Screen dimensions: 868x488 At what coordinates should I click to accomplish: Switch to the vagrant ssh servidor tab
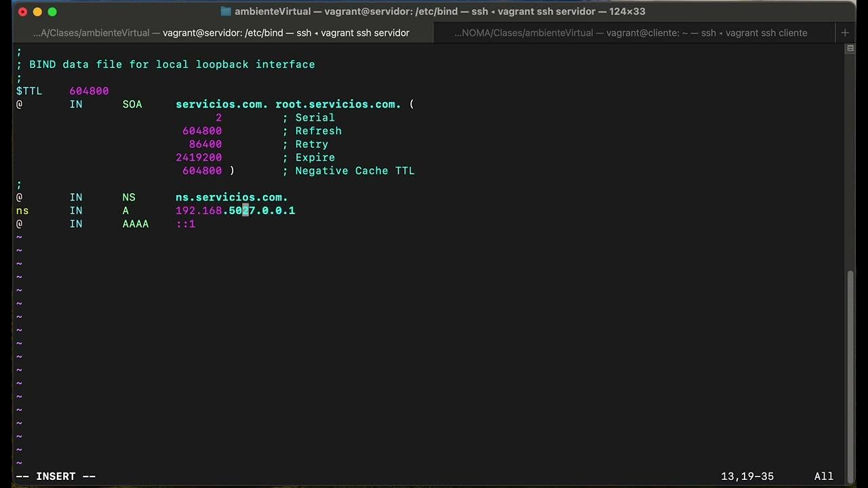[221, 33]
